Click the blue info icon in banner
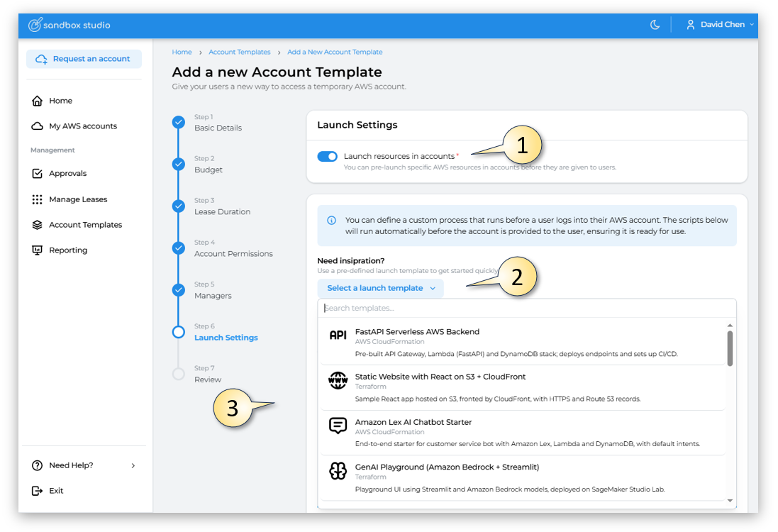Image resolution: width=778 pixels, height=532 pixels. tap(331, 221)
